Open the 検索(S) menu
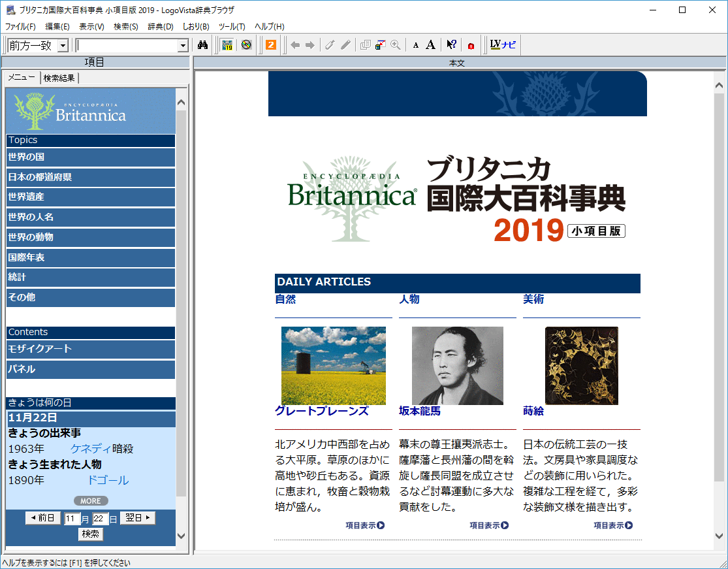The height and width of the screenshot is (569, 728). tap(126, 27)
